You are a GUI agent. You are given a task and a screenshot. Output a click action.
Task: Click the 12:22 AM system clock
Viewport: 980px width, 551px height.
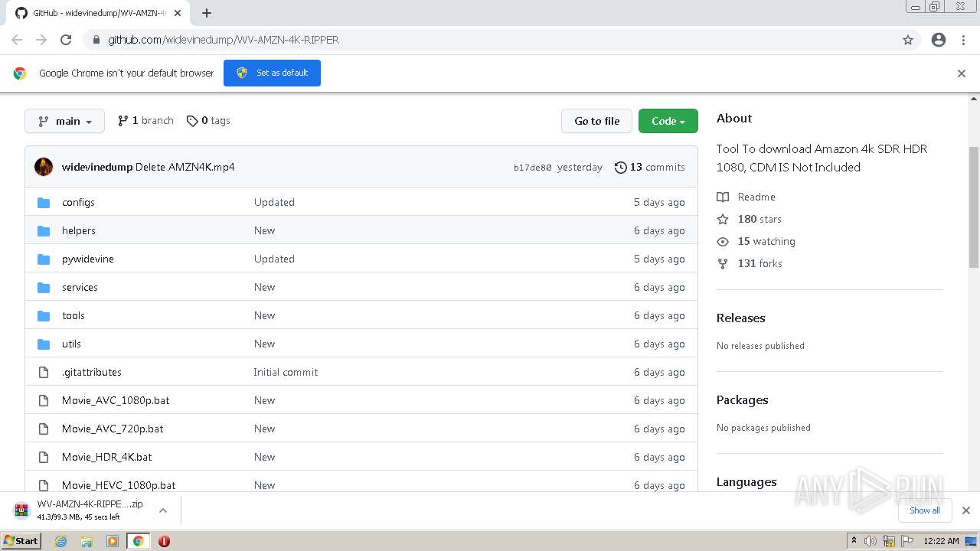coord(941,541)
